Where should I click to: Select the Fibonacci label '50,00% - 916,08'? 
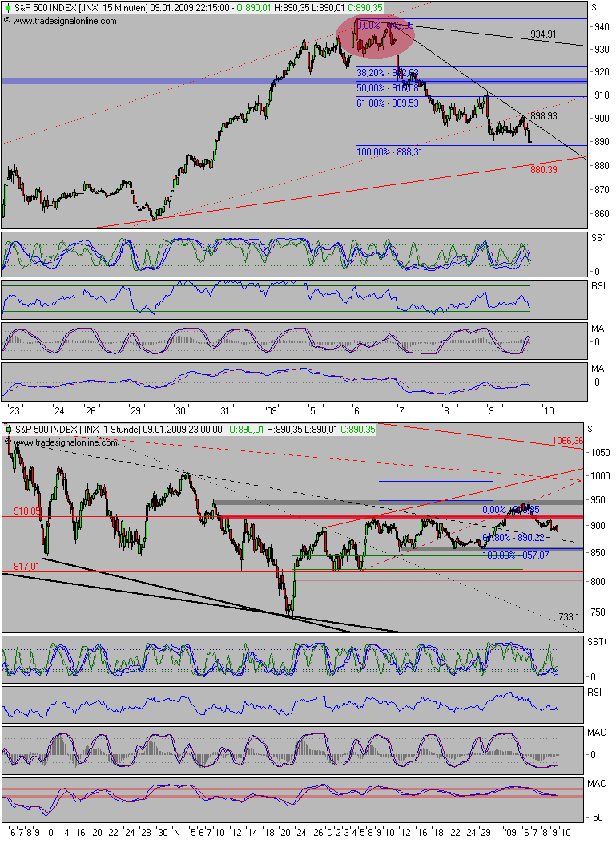pos(388,87)
